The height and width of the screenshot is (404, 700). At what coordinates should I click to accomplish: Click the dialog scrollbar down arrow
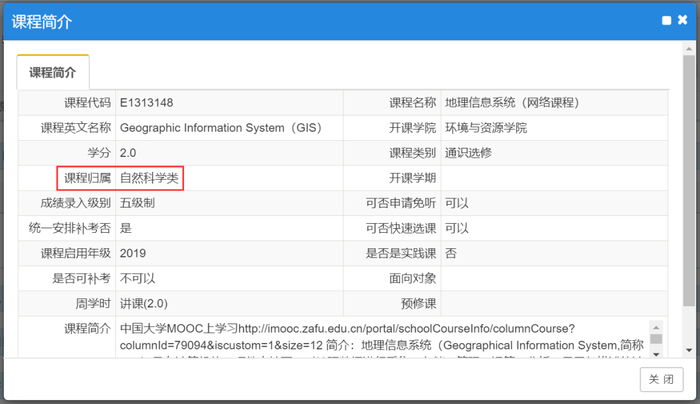(691, 350)
